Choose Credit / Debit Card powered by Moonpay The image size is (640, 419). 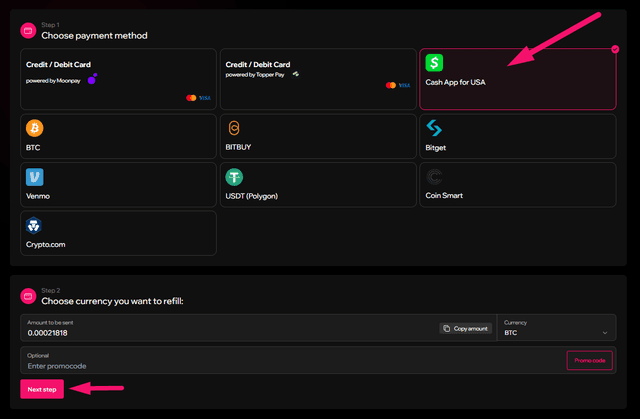pos(118,79)
